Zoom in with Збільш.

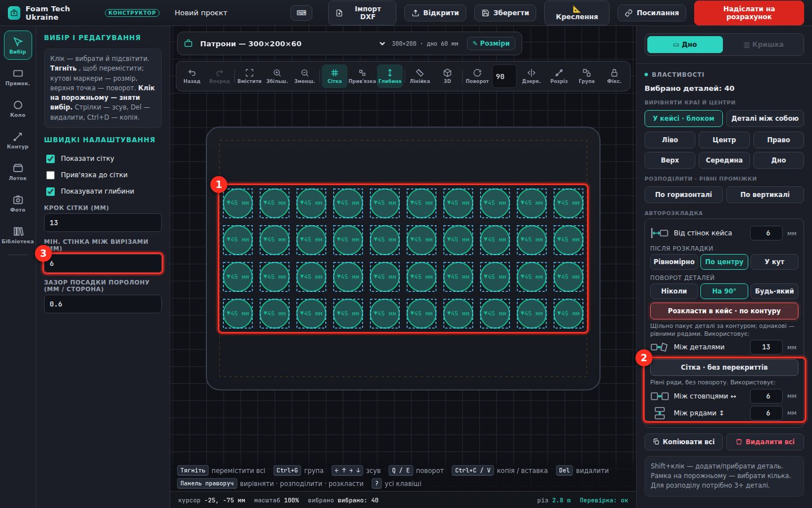point(277,76)
